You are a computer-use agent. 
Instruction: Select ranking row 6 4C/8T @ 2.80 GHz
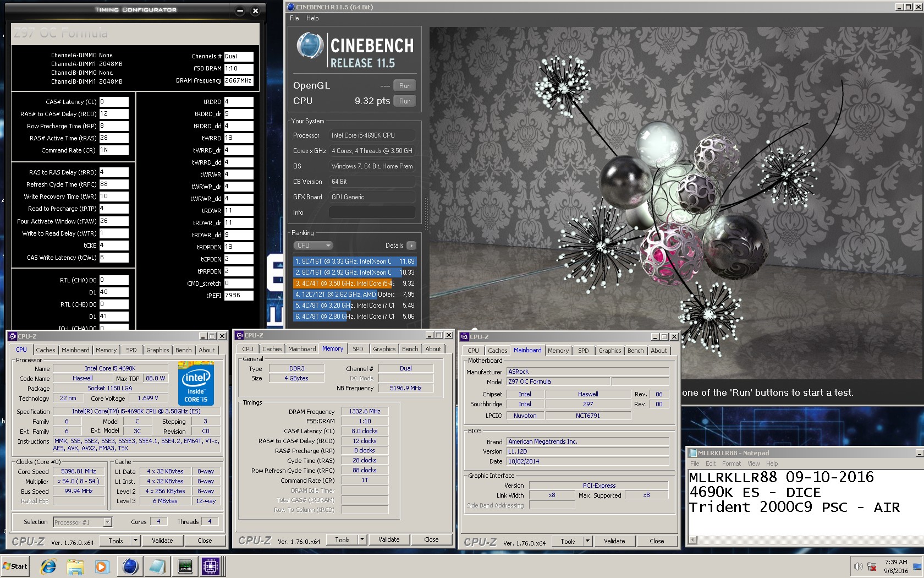[355, 317]
